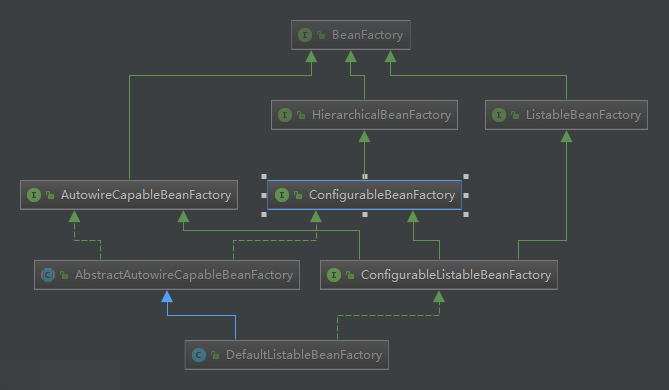Screen dimensions: 669x390
Task: Click the interface icon on the BeanFactory node
Action: [305, 35]
